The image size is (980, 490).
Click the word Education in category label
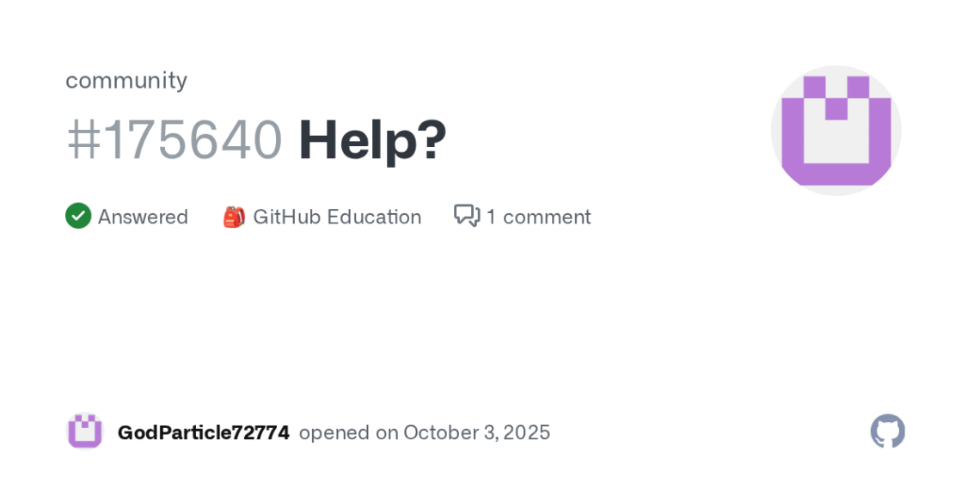pos(374,217)
